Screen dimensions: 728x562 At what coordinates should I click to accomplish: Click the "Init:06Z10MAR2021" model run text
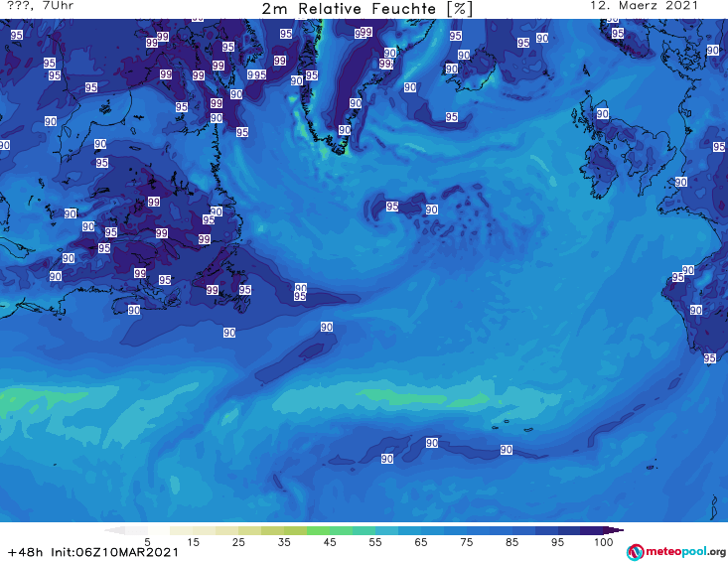114,552
